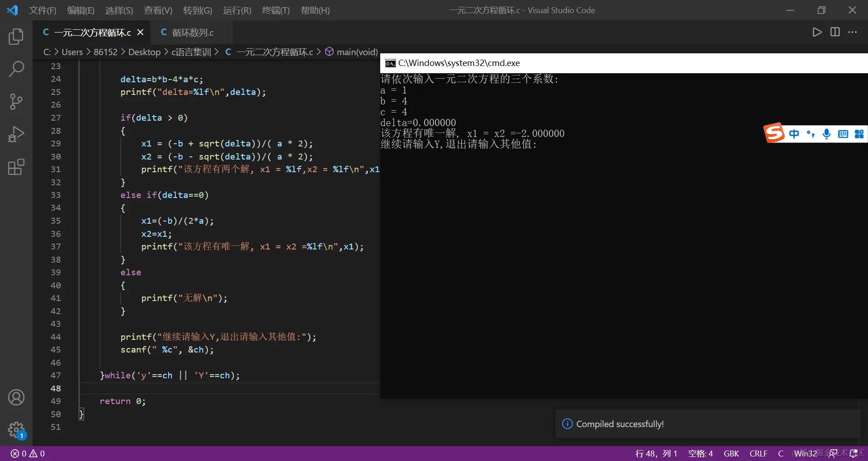
Task: Expand the main(void) symbol breadcrumb
Action: click(352, 52)
